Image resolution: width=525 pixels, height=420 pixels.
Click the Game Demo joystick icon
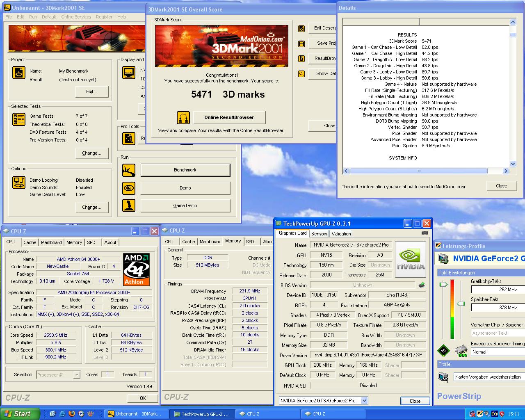pyautogui.click(x=129, y=205)
